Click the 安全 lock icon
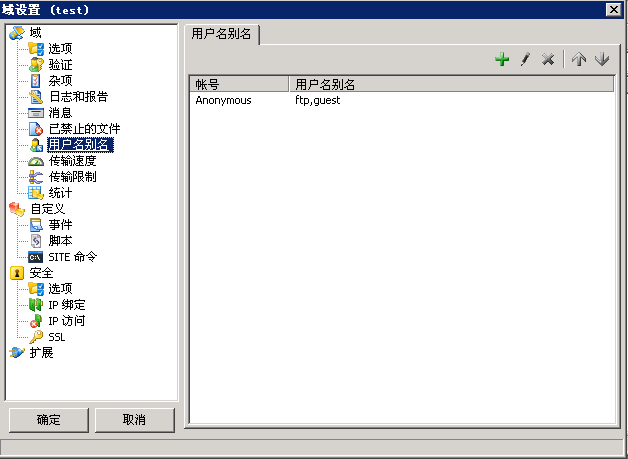This screenshot has width=628, height=459. (17, 273)
